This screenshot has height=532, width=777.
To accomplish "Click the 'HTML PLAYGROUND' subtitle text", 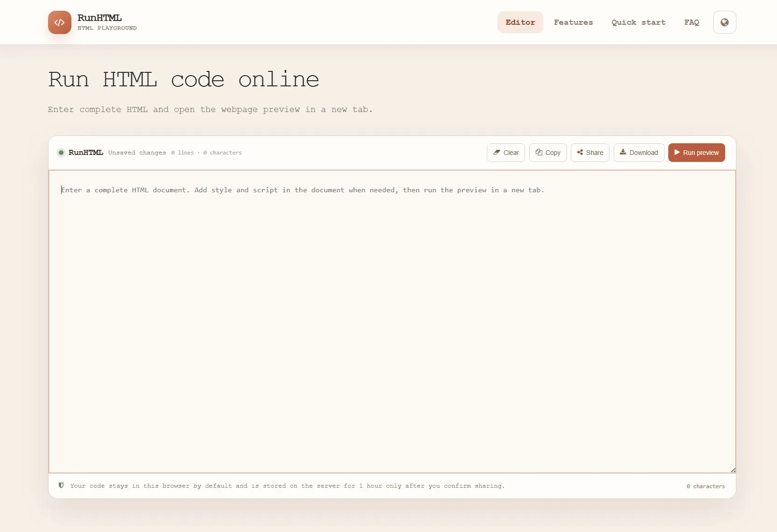I will 107,28.
